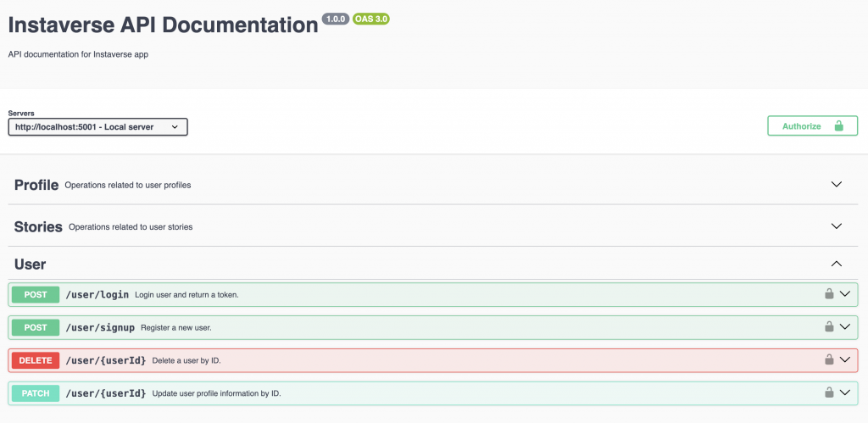This screenshot has width=868, height=423.
Task: Expand the PATCH /user/{userId} chevron arrow
Action: 845,392
